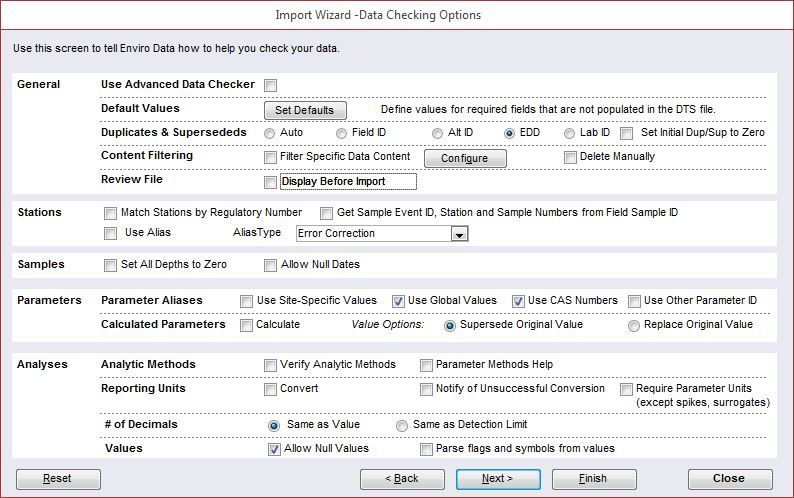Click the Reset button
The width and height of the screenshot is (794, 498).
58,479
